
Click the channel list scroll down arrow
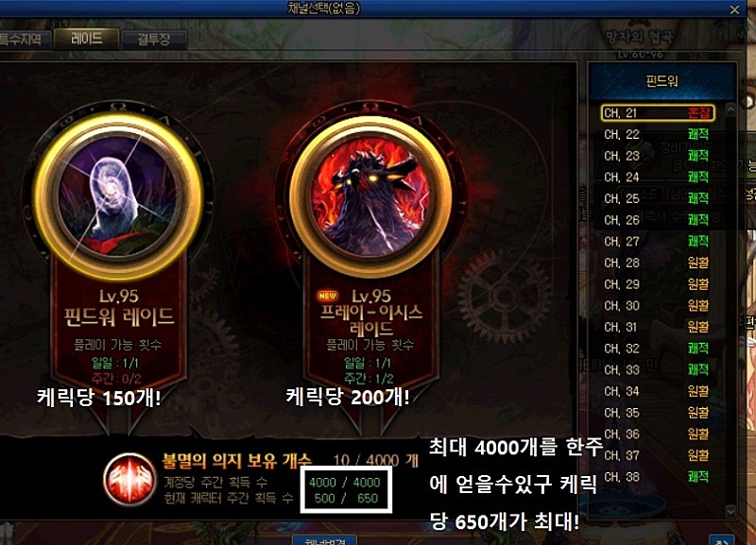[730, 511]
